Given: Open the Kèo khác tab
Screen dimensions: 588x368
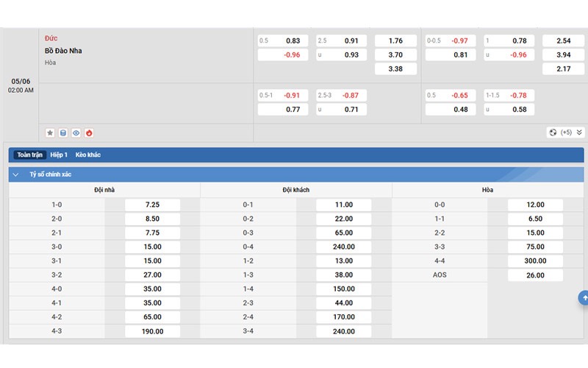Looking at the screenshot, I should 88,155.
